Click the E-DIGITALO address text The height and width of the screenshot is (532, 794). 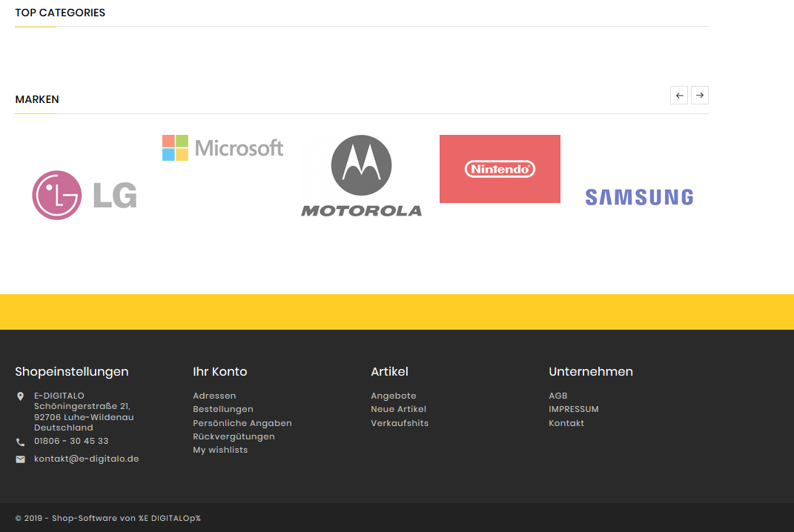click(x=84, y=411)
